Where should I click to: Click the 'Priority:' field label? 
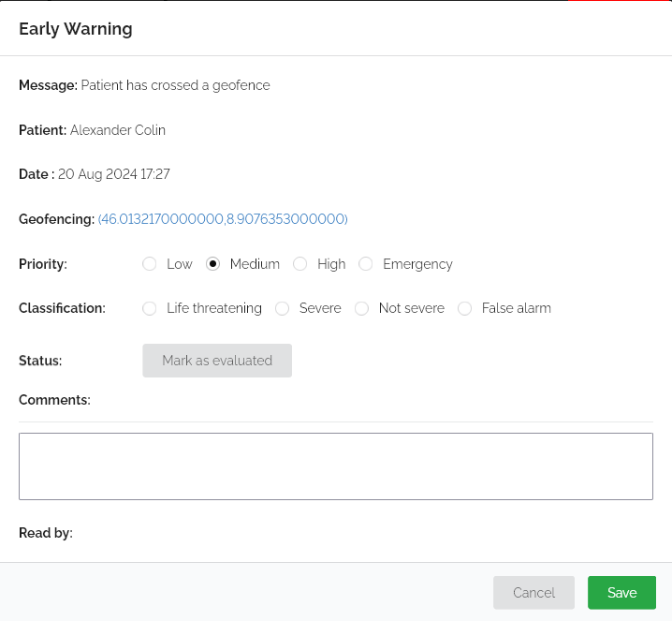click(x=43, y=264)
